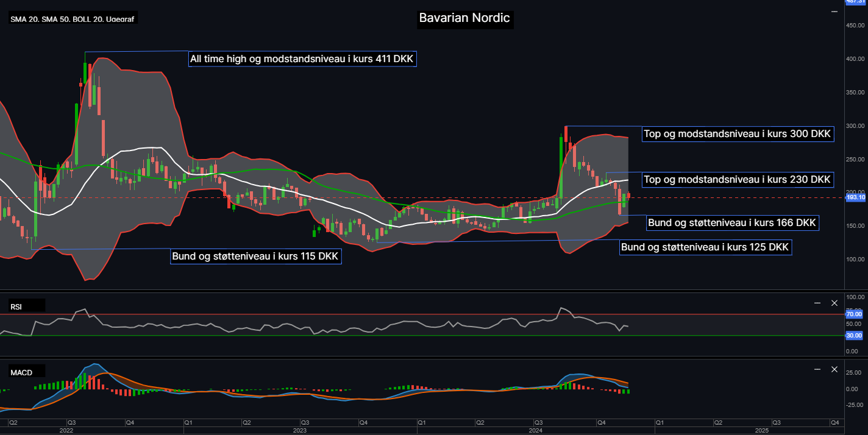The width and height of the screenshot is (868, 435).
Task: Select the 'SMA 20. SMA 50. BOLL 20. Ugegraf' legend
Action: pyautogui.click(x=73, y=19)
